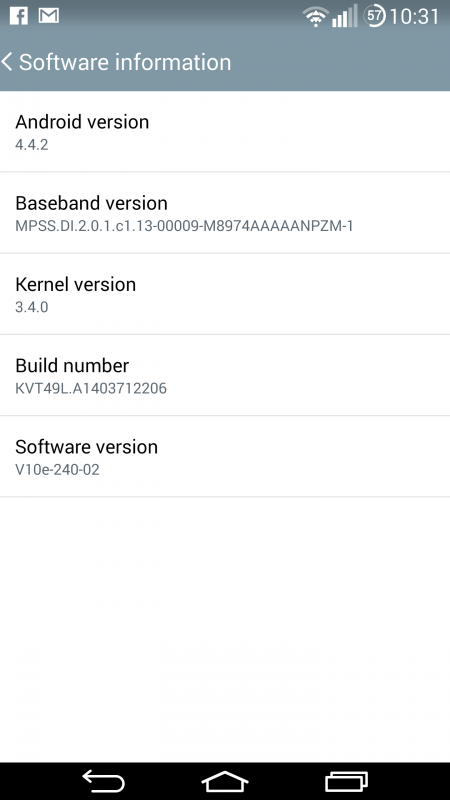The image size is (450, 800).
Task: Tap the Build number heading
Action: [x=72, y=365]
